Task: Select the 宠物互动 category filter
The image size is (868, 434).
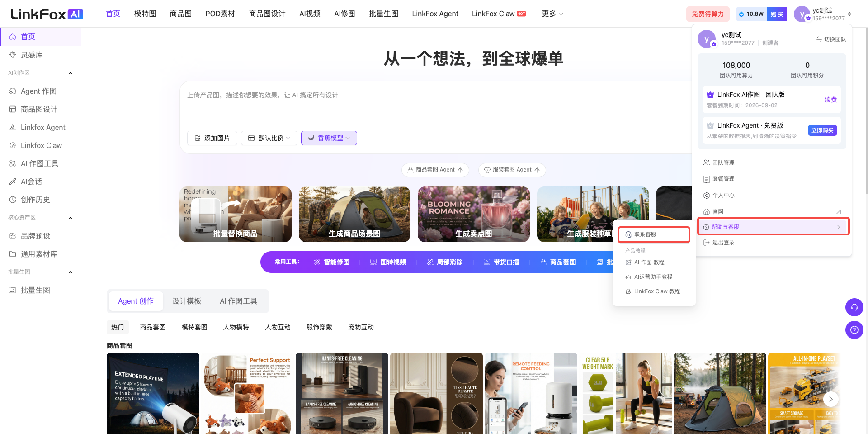Action: (x=361, y=327)
